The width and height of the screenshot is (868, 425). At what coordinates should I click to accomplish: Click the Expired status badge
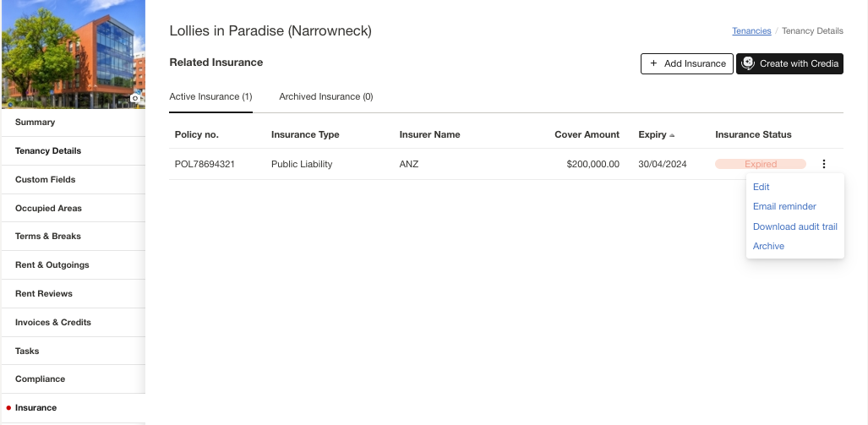[760, 164]
